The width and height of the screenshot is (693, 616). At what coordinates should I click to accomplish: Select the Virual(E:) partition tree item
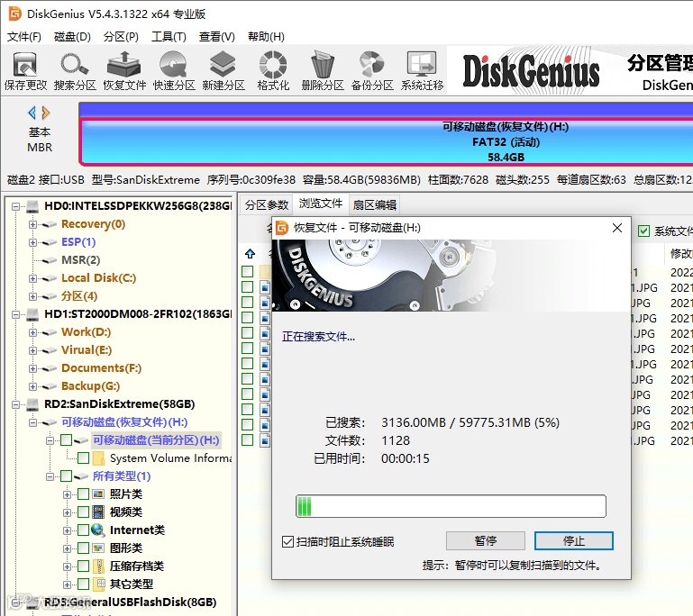[87, 350]
